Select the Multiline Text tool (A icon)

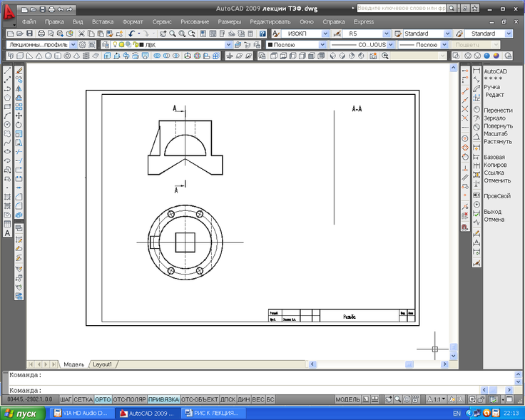pyautogui.click(x=8, y=233)
